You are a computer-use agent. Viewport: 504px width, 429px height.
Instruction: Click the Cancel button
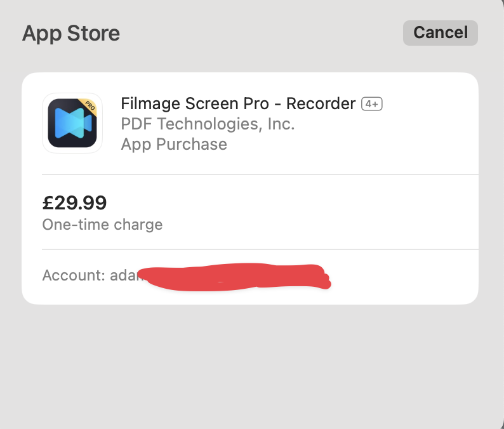pyautogui.click(x=440, y=32)
